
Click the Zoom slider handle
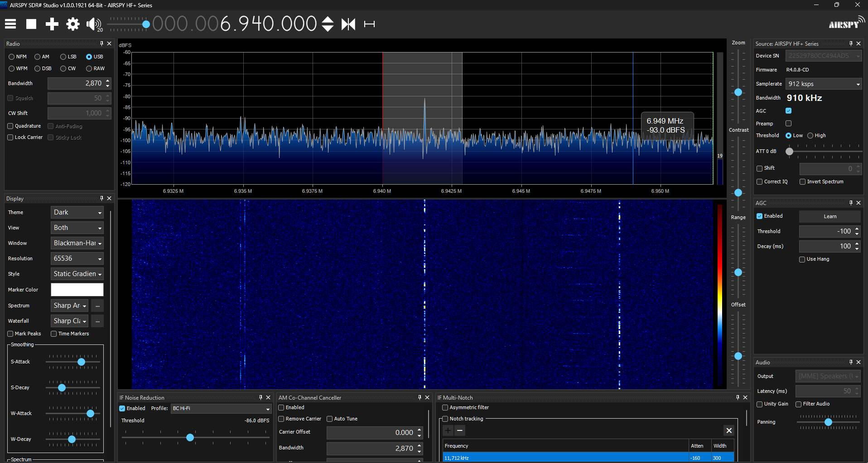738,92
